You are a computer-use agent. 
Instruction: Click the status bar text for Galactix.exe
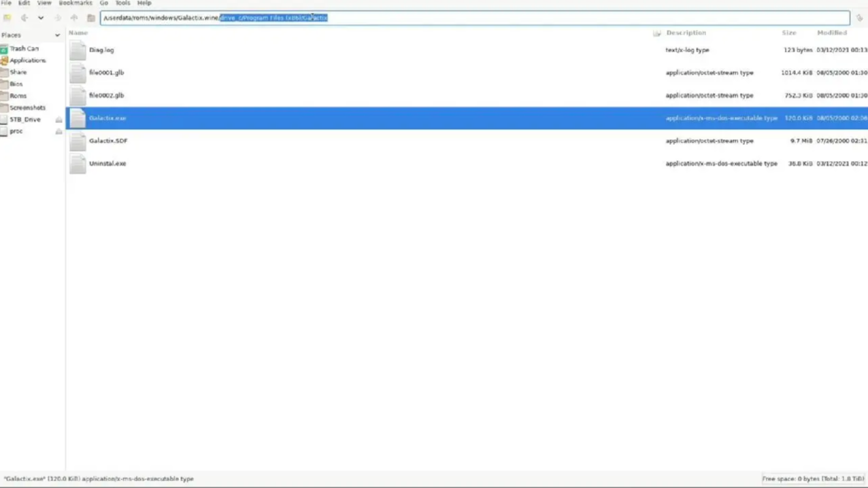(x=99, y=478)
